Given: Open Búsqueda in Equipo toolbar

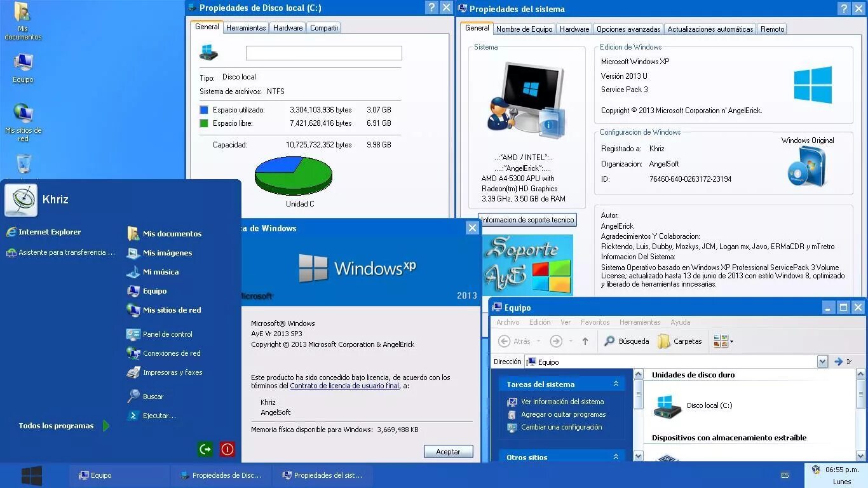Looking at the screenshot, I should point(627,341).
